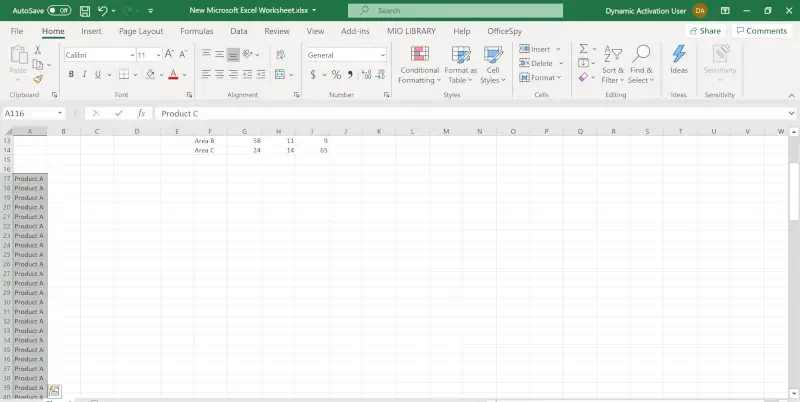Open the Formulas ribbon tab
The width and height of the screenshot is (800, 402).
point(196,31)
